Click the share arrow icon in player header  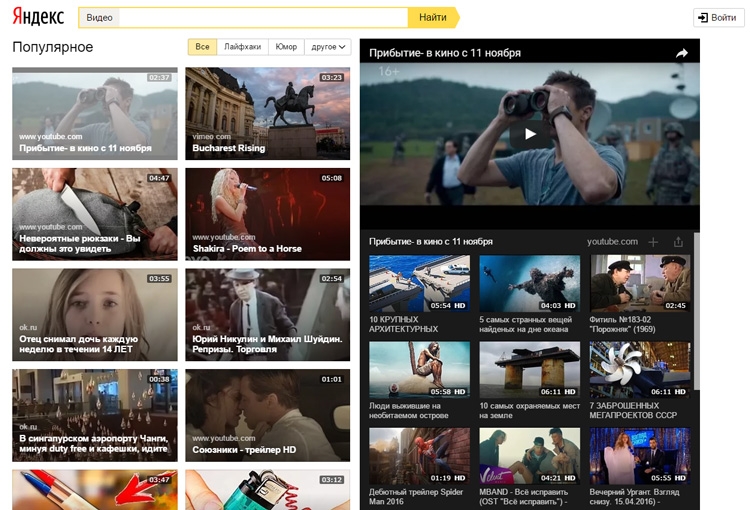[x=682, y=53]
